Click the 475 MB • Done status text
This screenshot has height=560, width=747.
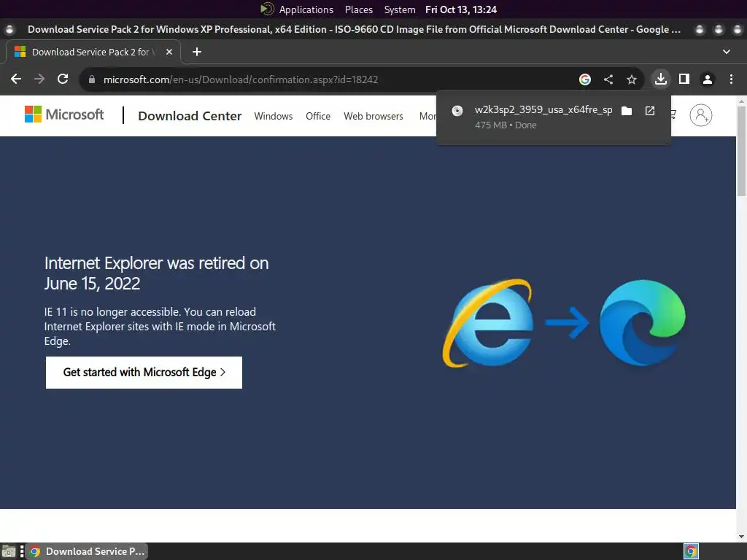[506, 125]
